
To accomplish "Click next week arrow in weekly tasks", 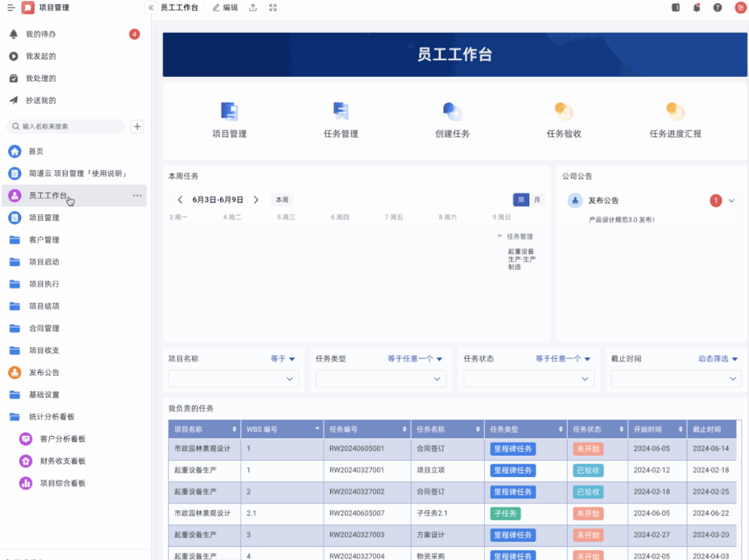I will point(256,199).
